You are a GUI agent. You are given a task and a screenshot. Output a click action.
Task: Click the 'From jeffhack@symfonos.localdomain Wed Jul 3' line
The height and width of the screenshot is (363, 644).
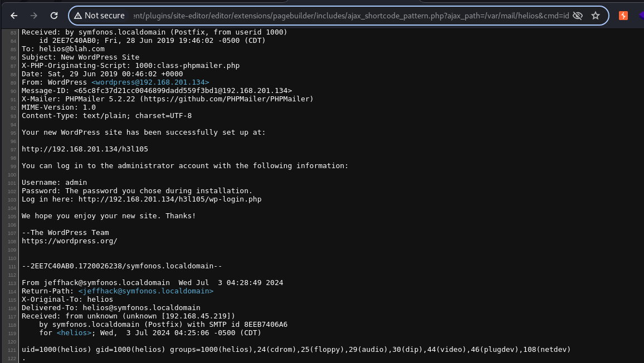tap(153, 282)
